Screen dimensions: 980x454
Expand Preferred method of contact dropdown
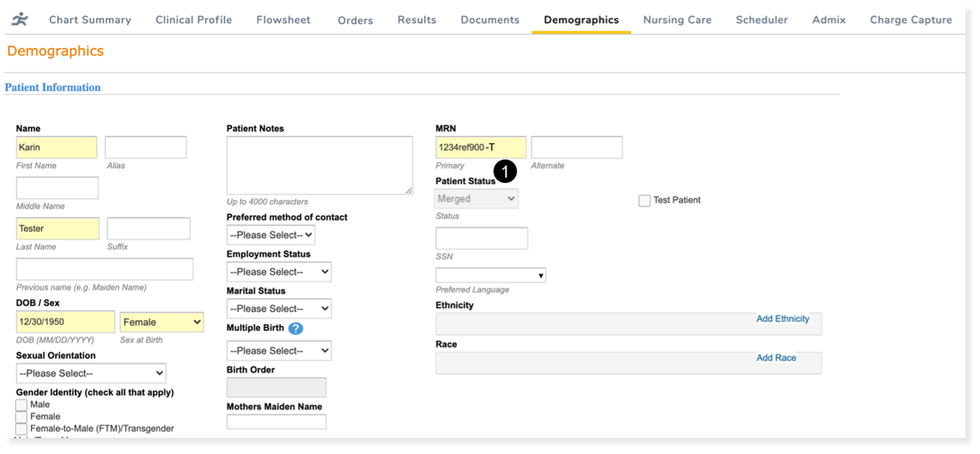(x=270, y=235)
